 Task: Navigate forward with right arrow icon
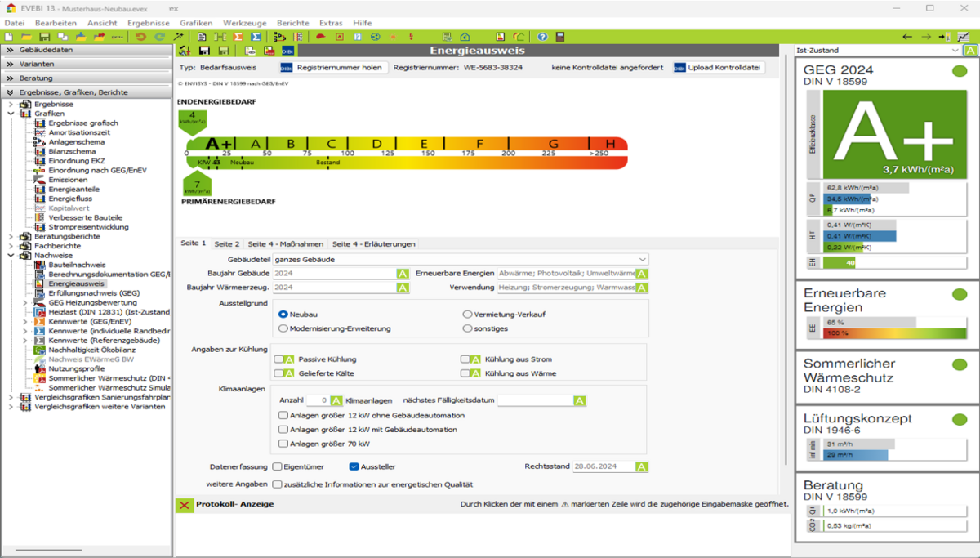[x=926, y=37]
